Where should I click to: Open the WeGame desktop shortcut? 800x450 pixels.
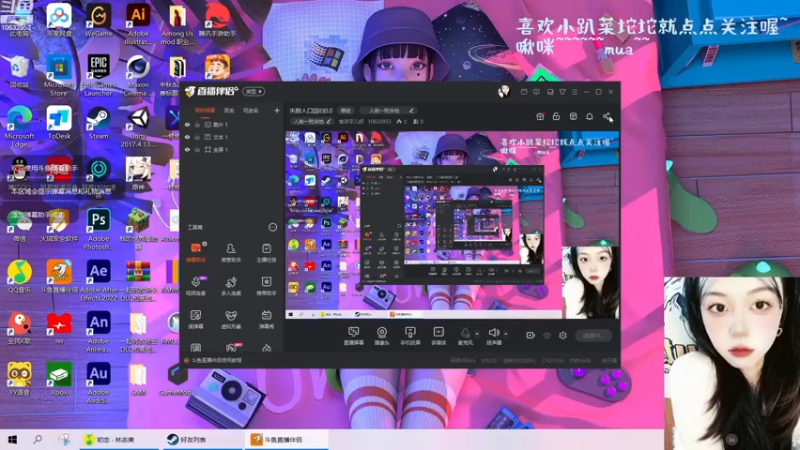(x=98, y=20)
